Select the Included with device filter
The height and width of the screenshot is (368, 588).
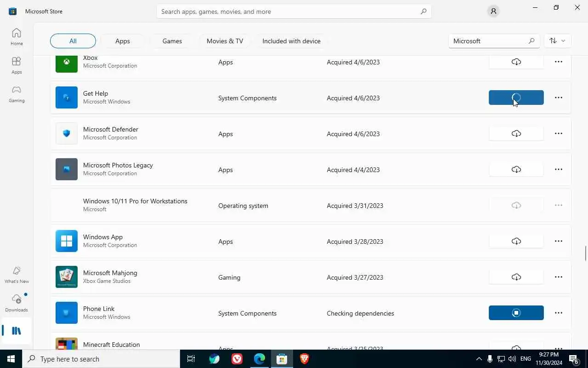291,41
